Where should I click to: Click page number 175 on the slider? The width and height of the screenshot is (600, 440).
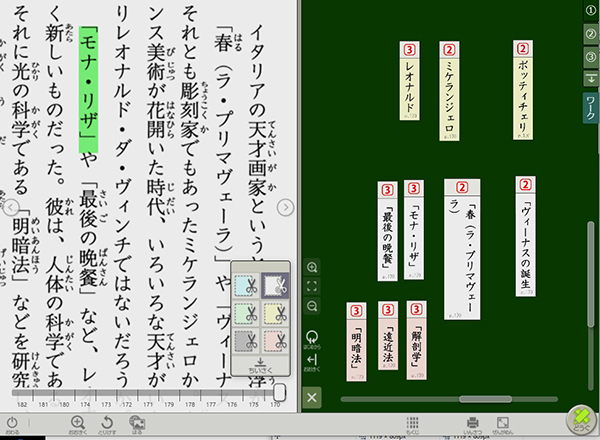click(x=253, y=404)
